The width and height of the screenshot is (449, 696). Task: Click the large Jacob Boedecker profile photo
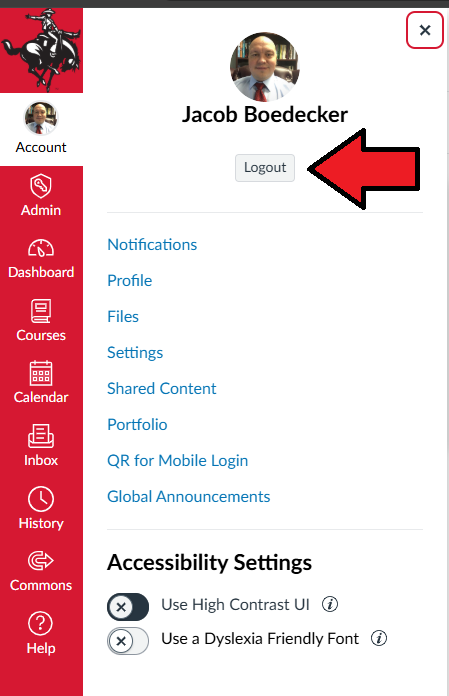[x=265, y=67]
